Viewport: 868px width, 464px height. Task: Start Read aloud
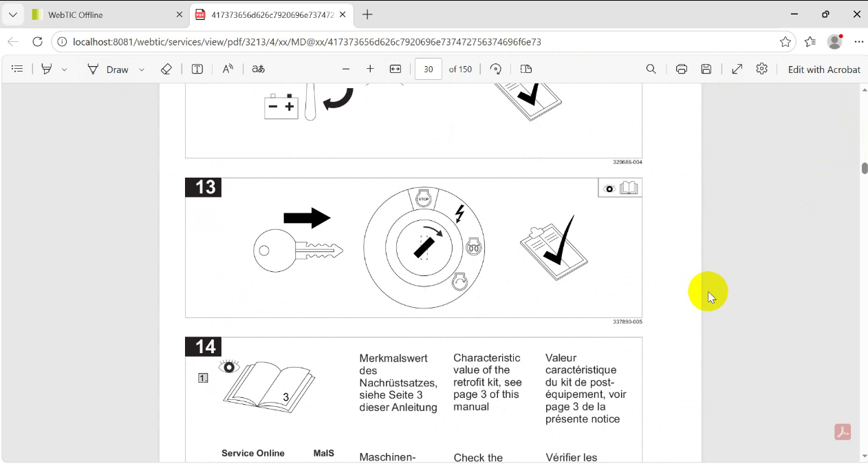[228, 69]
